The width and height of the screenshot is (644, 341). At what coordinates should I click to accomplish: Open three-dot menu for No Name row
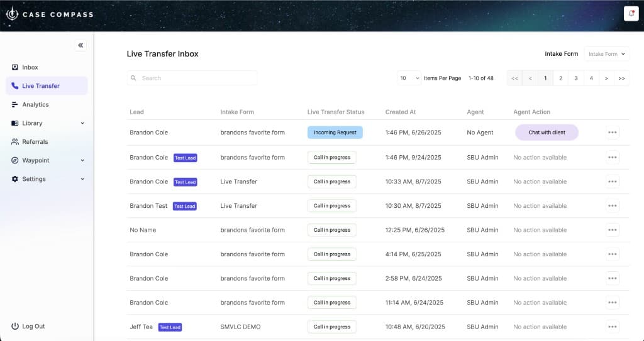point(613,230)
